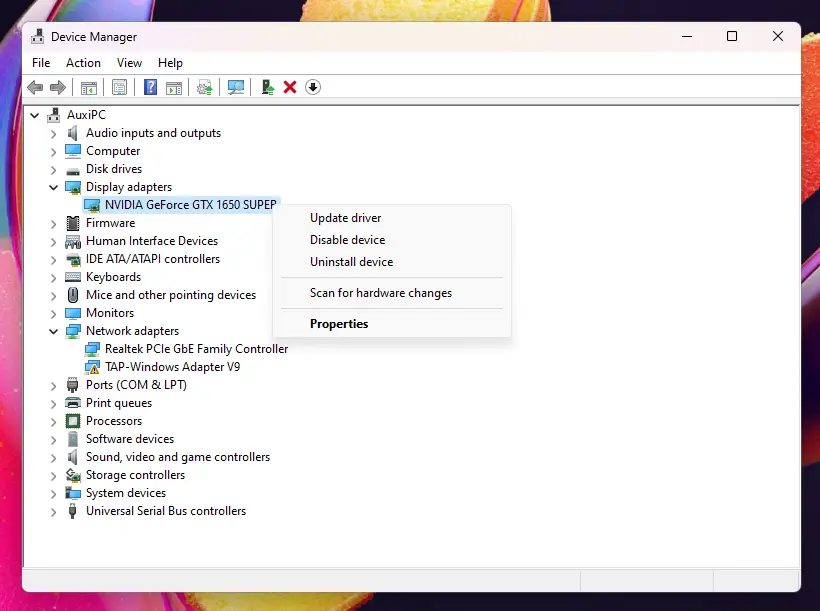Image resolution: width=820 pixels, height=611 pixels.
Task: Click the Audio inputs and outputs speaker icon
Action: point(73,133)
